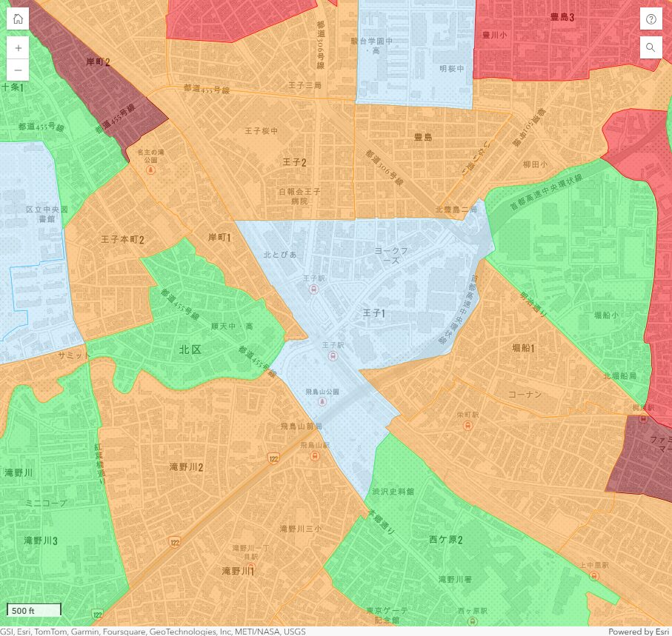672x636 pixels.
Task: Click the 上中里駅 station marker icon
Action: (593, 575)
